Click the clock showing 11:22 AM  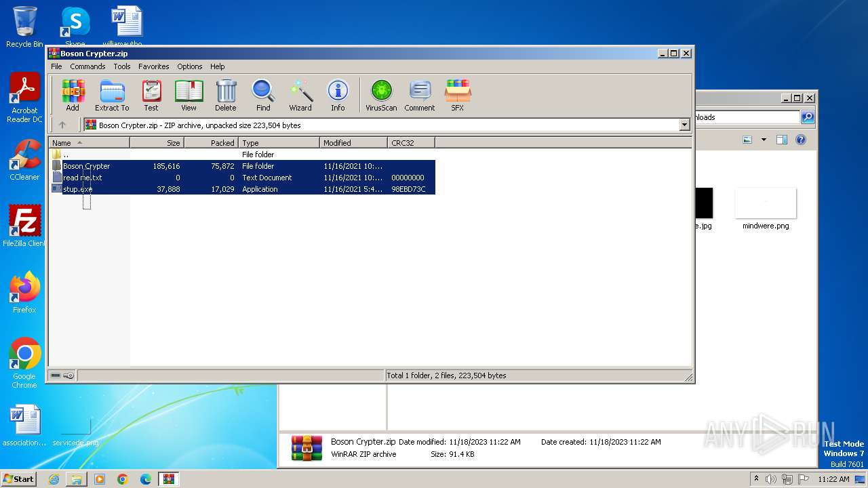[833, 479]
